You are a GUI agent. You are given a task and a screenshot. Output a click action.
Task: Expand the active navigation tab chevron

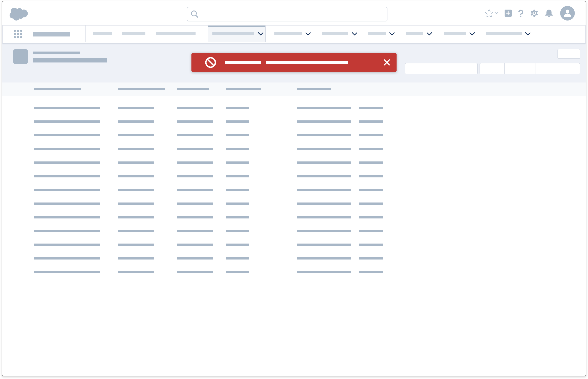point(261,34)
